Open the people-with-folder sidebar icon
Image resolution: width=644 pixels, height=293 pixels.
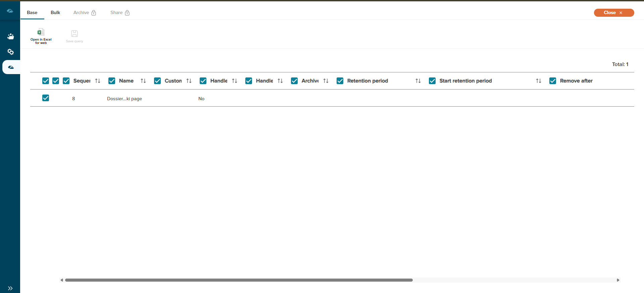[x=10, y=36]
